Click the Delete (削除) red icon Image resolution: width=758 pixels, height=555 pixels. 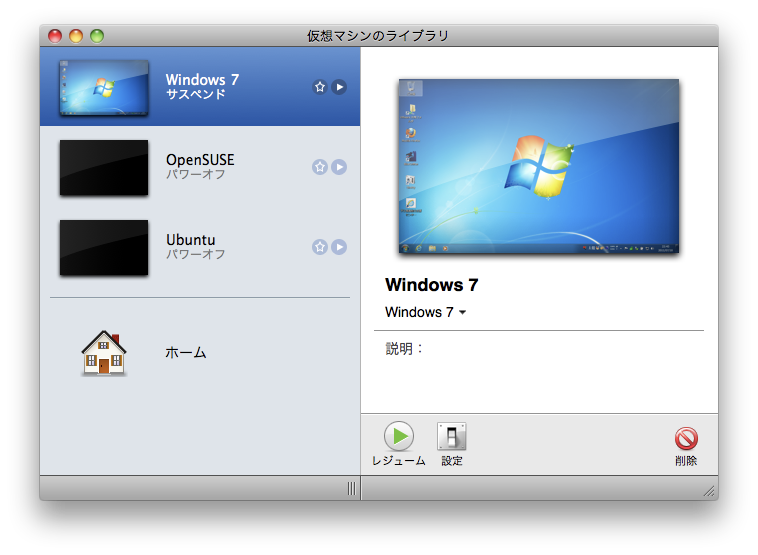(686, 438)
